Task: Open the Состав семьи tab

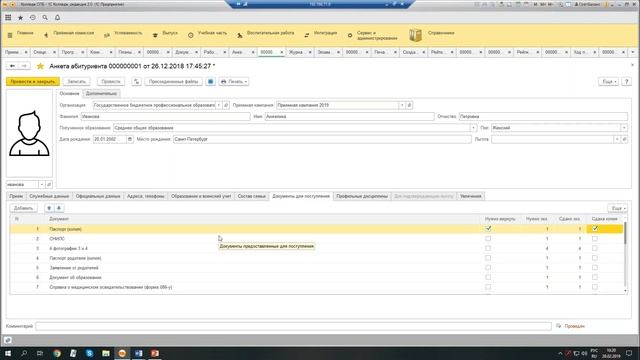Action: [x=251, y=196]
